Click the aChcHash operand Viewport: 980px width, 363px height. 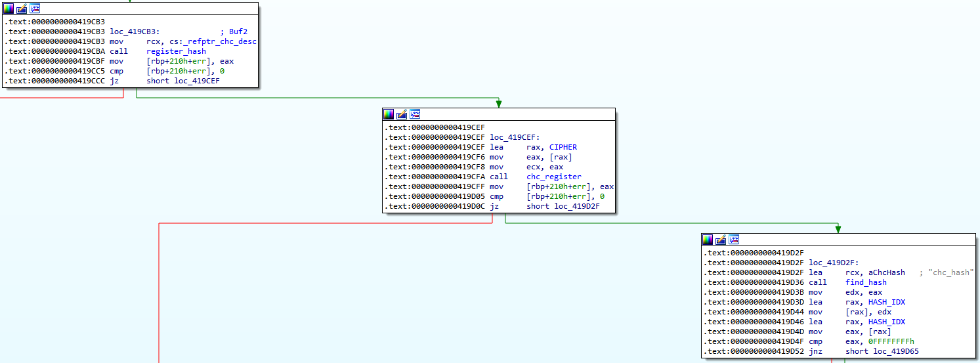point(887,272)
